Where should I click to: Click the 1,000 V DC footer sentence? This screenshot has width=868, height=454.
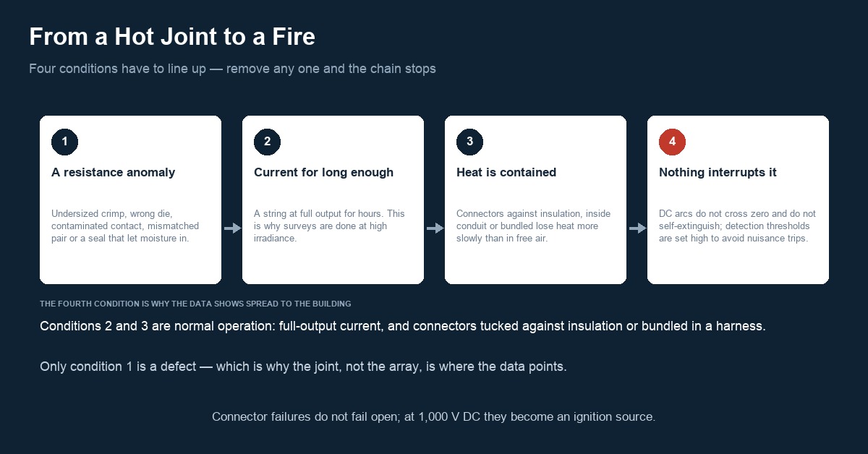click(434, 417)
